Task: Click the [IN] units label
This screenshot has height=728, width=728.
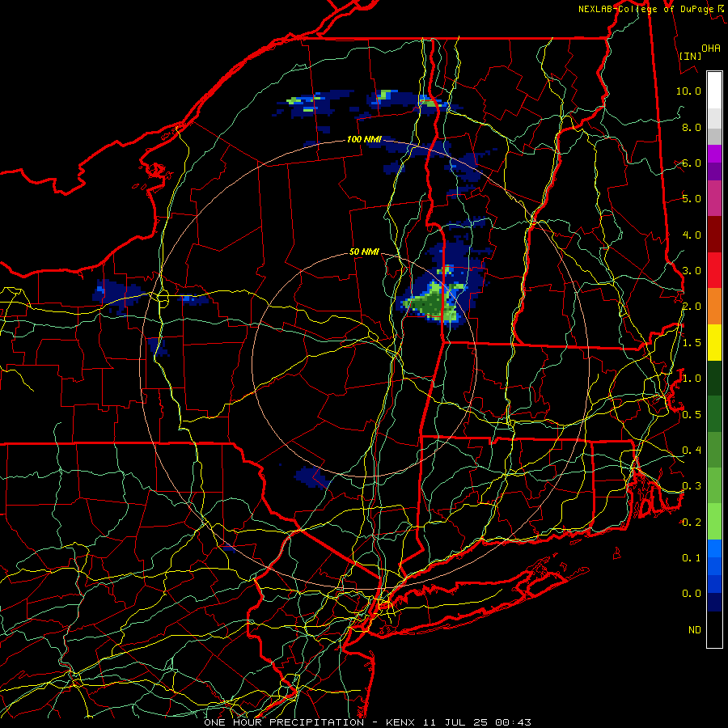Action: (690, 56)
